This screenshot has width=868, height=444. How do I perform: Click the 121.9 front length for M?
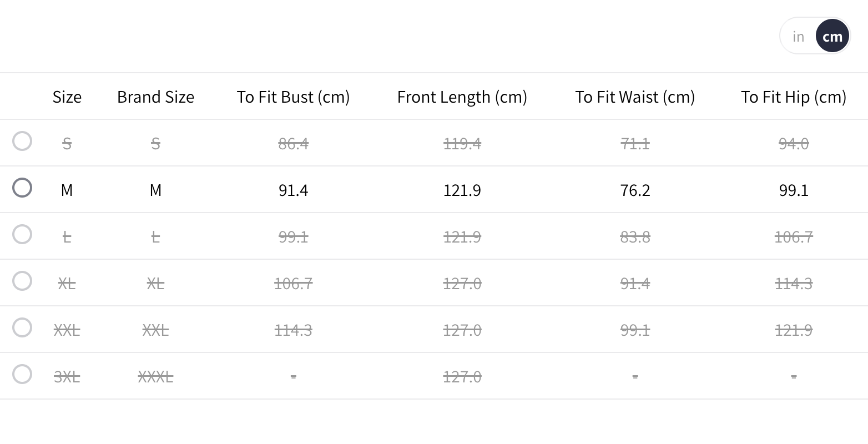pos(462,190)
